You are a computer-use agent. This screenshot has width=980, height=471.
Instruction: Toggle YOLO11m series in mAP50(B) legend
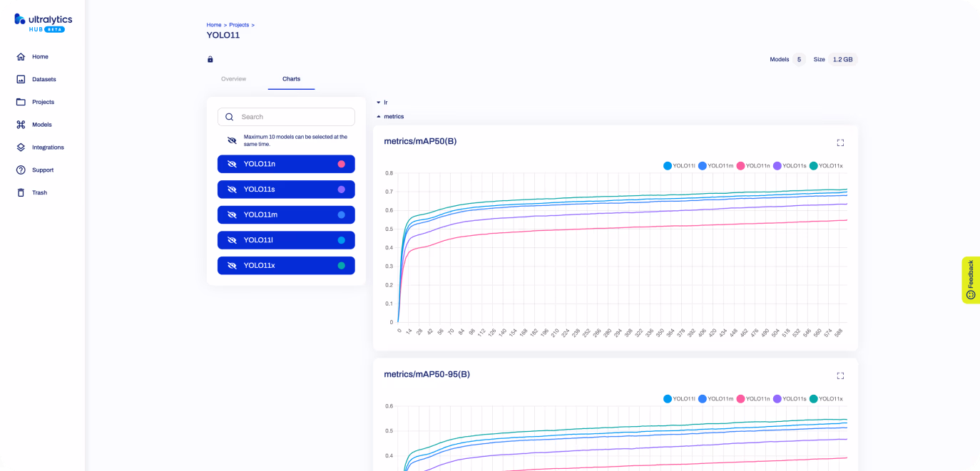click(x=715, y=166)
